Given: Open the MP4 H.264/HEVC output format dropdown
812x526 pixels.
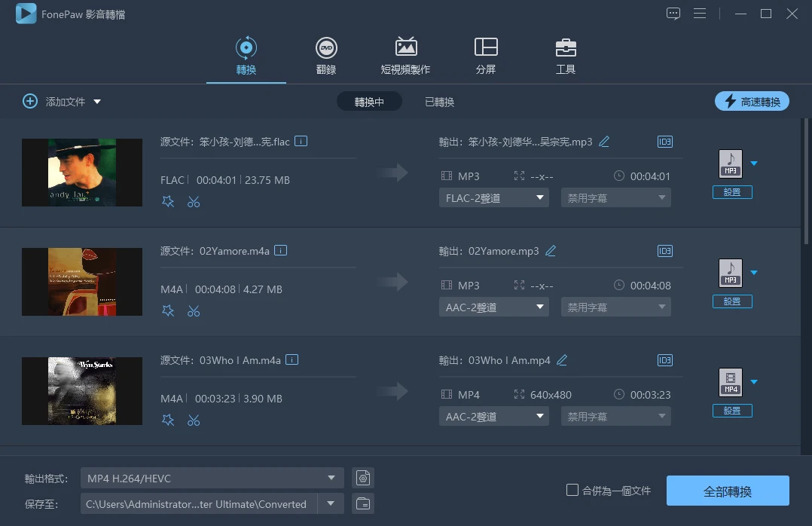Looking at the screenshot, I should (x=211, y=477).
